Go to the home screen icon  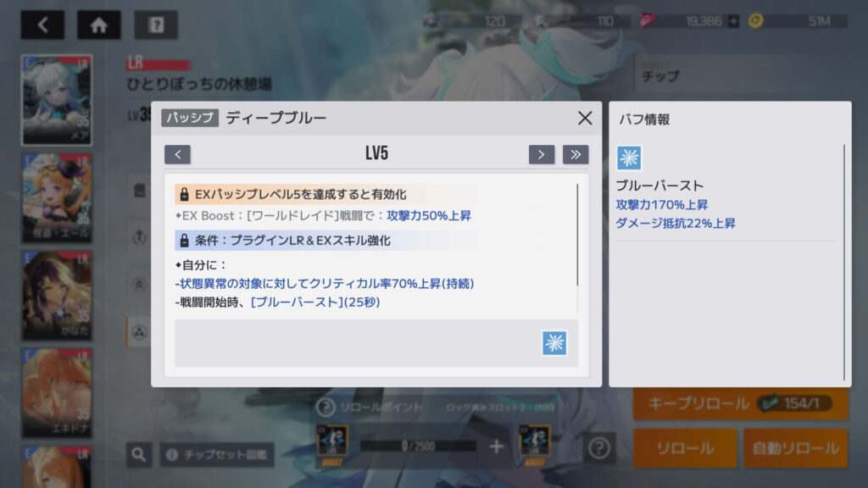point(98,25)
